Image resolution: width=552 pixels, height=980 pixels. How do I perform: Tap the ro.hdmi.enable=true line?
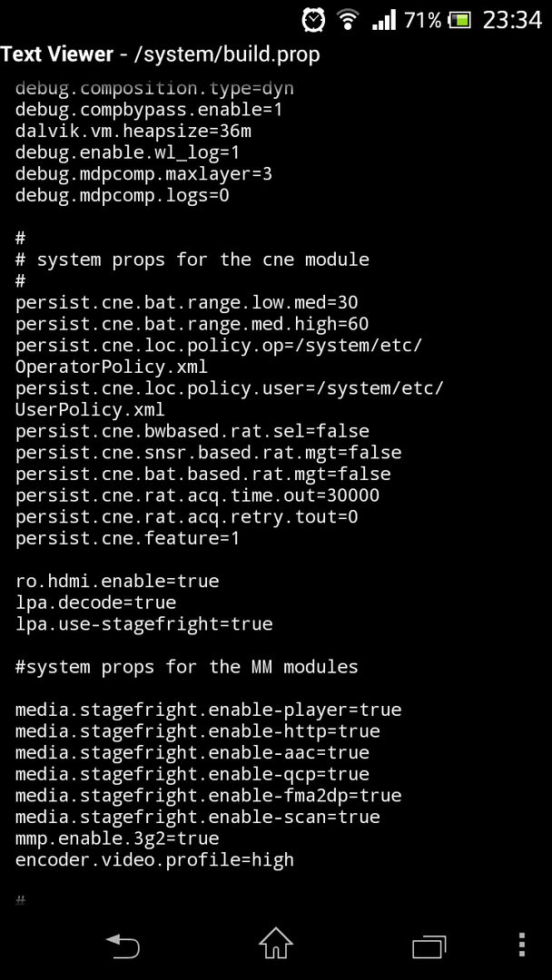[117, 582]
